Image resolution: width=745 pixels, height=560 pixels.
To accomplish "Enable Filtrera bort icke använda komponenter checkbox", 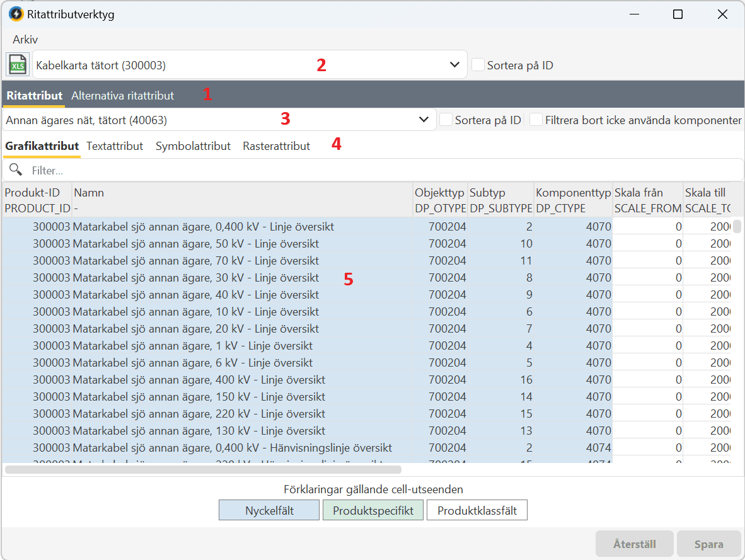I will [x=536, y=120].
